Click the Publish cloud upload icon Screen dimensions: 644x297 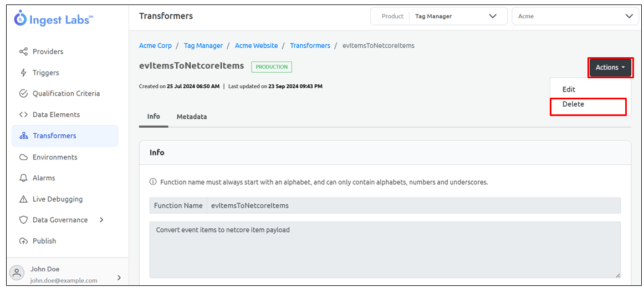point(23,241)
